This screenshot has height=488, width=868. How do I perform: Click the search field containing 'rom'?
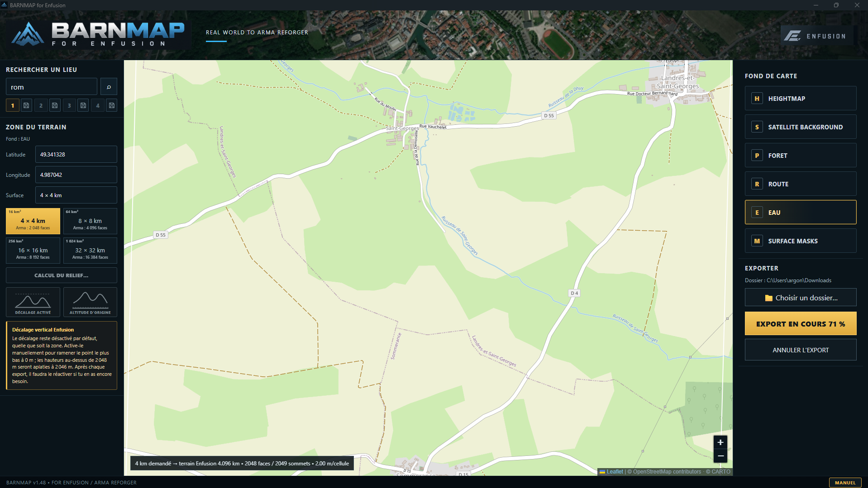(x=52, y=87)
